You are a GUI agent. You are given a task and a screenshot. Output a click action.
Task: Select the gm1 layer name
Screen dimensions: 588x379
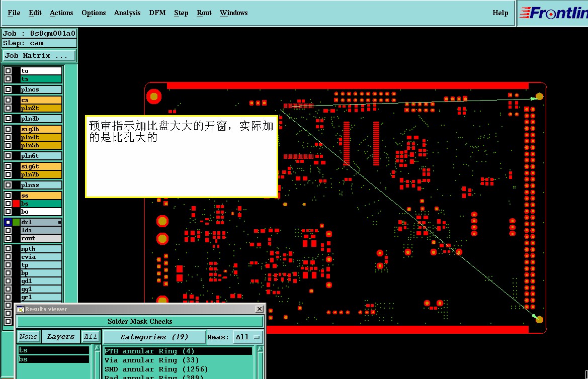tap(41, 297)
